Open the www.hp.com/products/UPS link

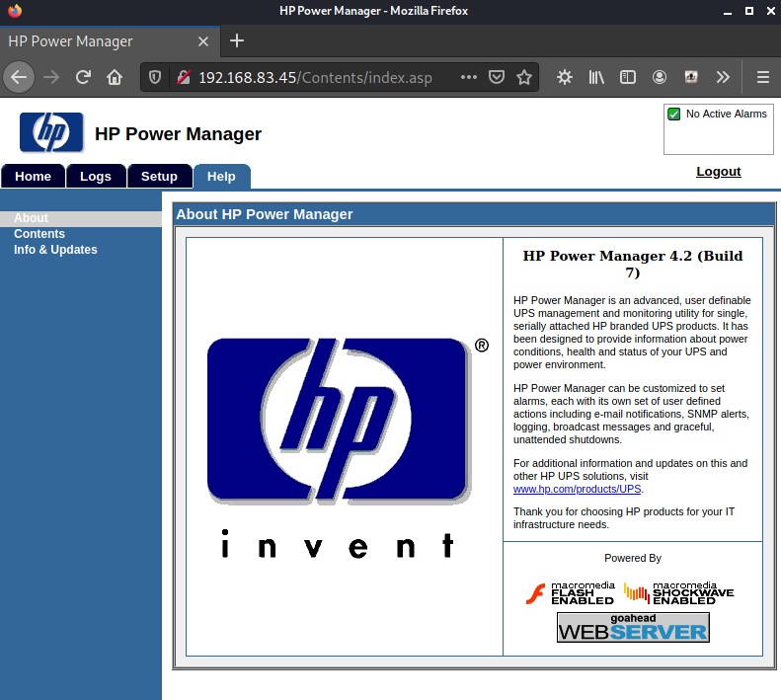(x=577, y=490)
